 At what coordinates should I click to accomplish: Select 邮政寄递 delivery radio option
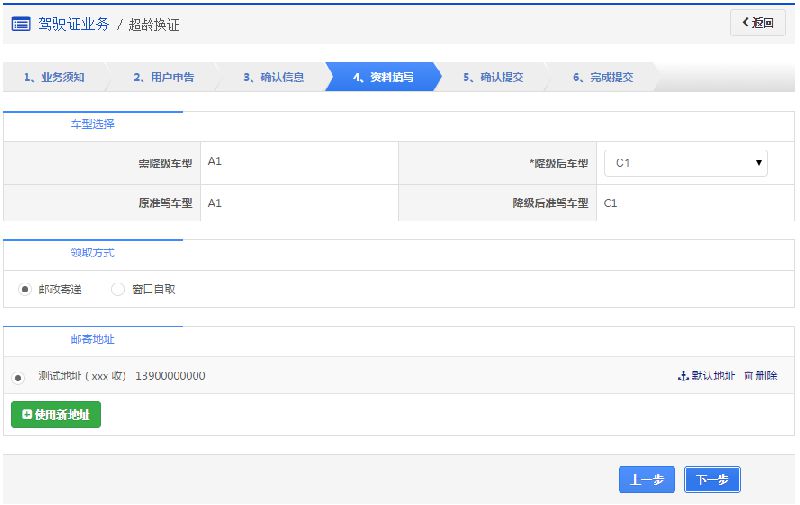(25, 289)
